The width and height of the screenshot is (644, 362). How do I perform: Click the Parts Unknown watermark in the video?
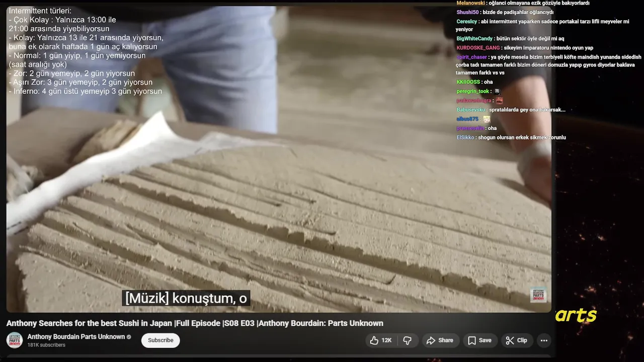click(x=538, y=295)
